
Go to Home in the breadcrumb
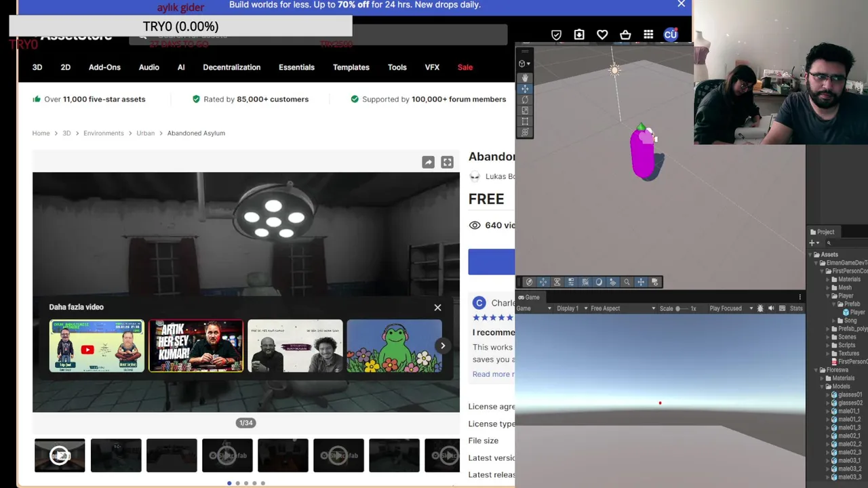(41, 133)
